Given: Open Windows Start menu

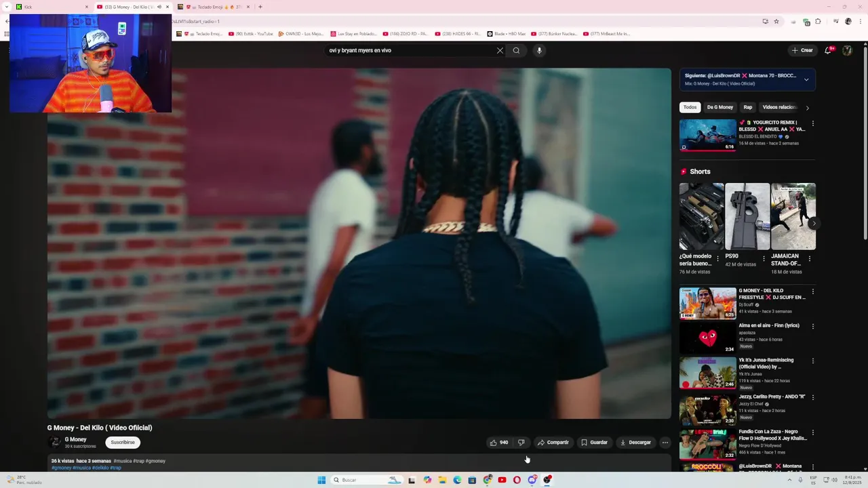Looking at the screenshot, I should point(321,480).
